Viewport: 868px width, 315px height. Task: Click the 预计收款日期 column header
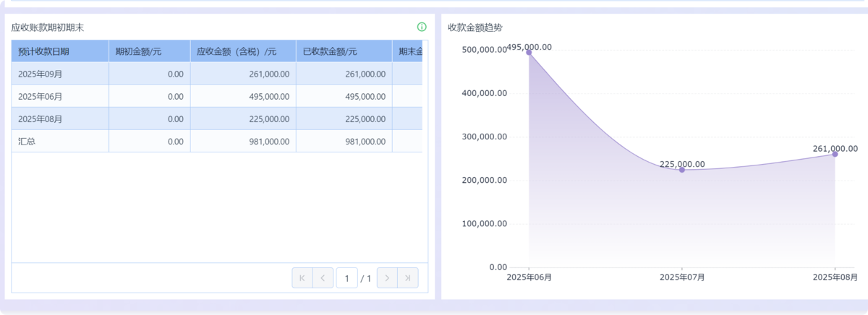point(60,51)
